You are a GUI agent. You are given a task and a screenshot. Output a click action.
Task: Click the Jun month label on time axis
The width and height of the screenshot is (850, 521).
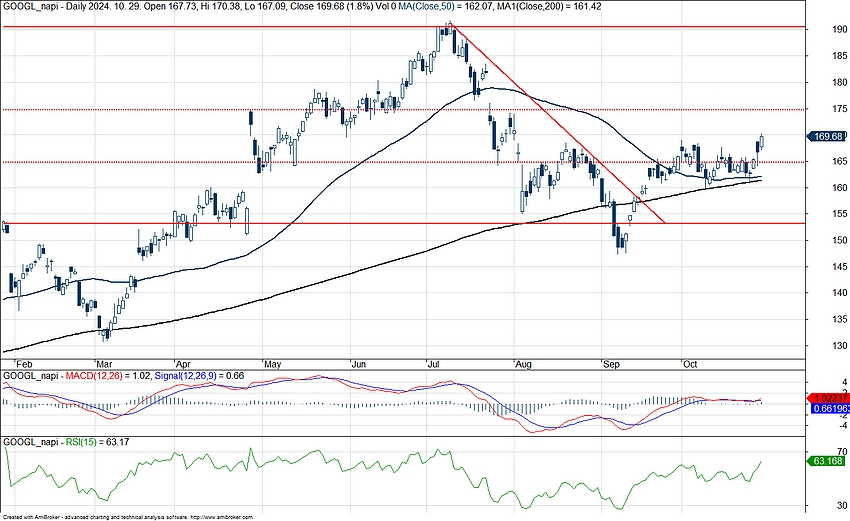[x=358, y=364]
